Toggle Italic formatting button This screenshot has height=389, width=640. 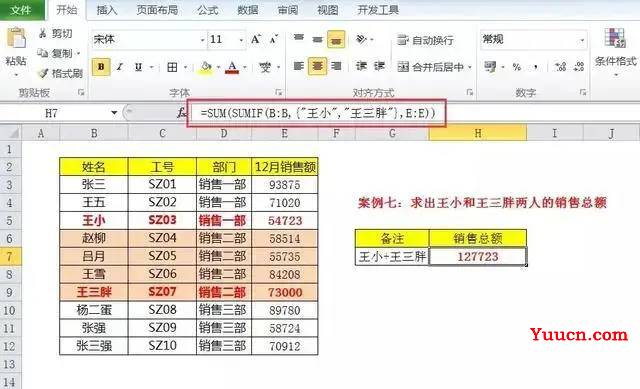pos(120,67)
